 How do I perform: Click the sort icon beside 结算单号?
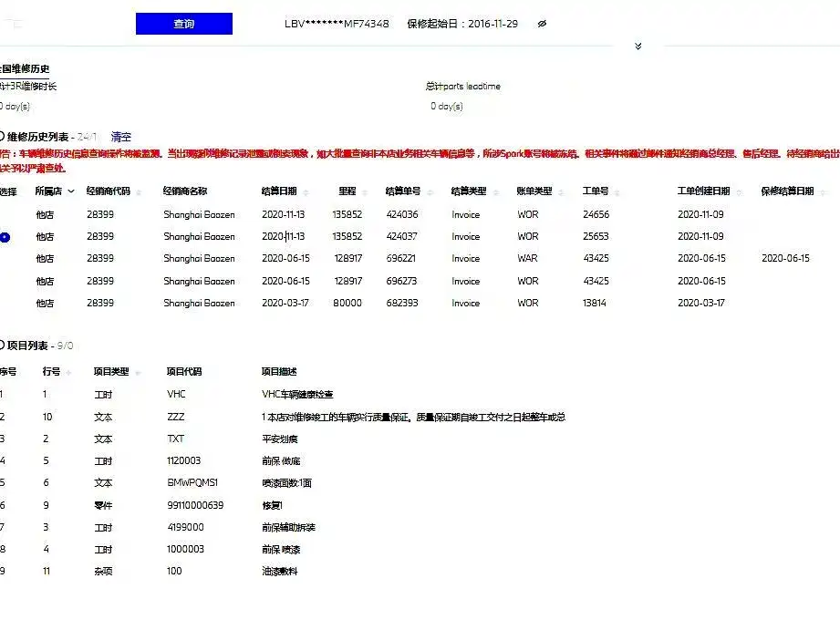[430, 192]
